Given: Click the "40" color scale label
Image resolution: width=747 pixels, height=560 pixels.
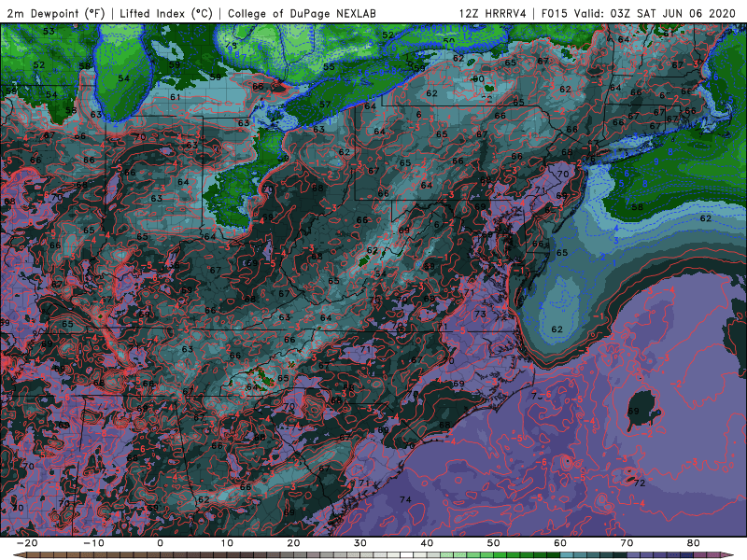Looking at the screenshot, I should tap(427, 543).
